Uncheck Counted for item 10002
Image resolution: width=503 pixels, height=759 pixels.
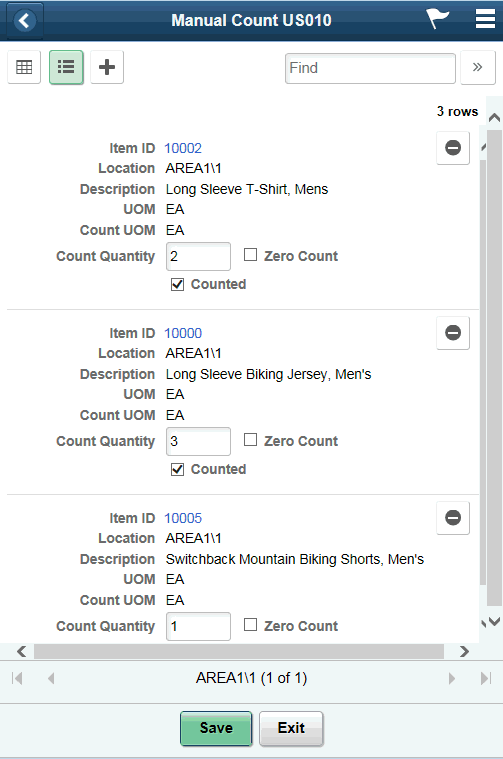coord(178,284)
